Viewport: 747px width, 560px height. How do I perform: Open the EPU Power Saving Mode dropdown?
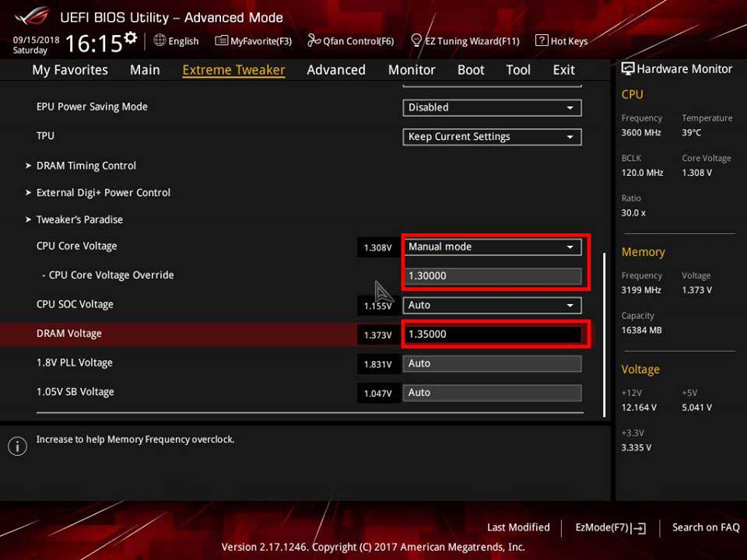click(x=492, y=107)
